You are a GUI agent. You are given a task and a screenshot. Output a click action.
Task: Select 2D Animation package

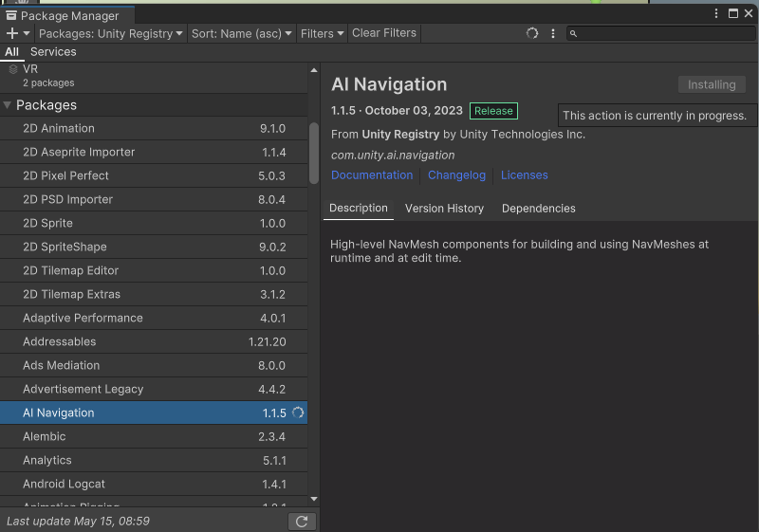[154, 128]
